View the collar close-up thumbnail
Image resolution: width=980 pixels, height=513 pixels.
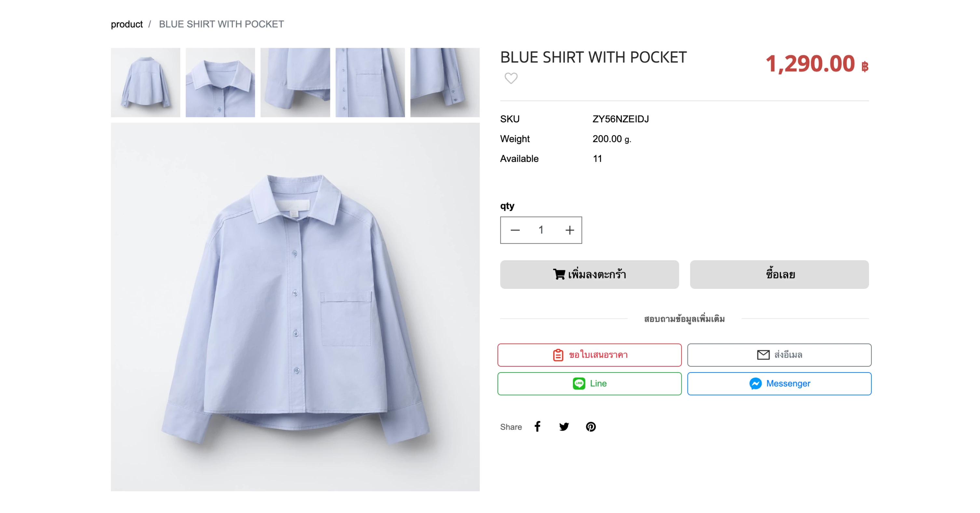[x=220, y=82]
